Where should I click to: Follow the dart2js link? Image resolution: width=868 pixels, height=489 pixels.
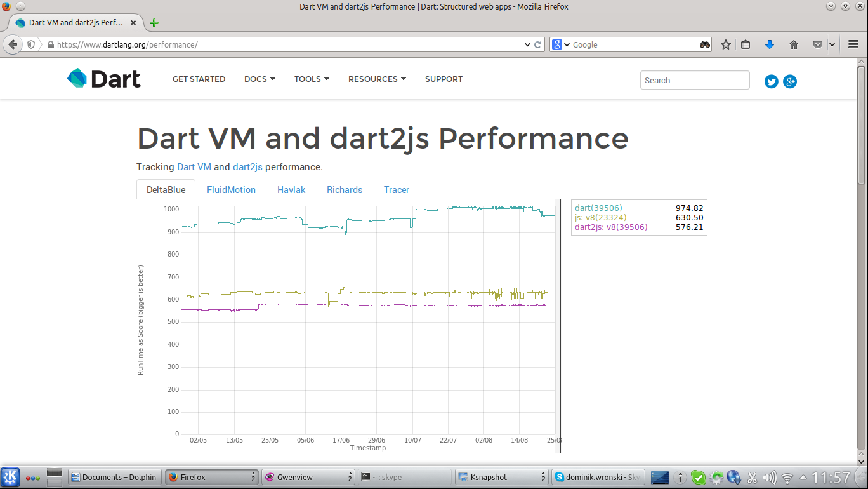pyautogui.click(x=247, y=167)
